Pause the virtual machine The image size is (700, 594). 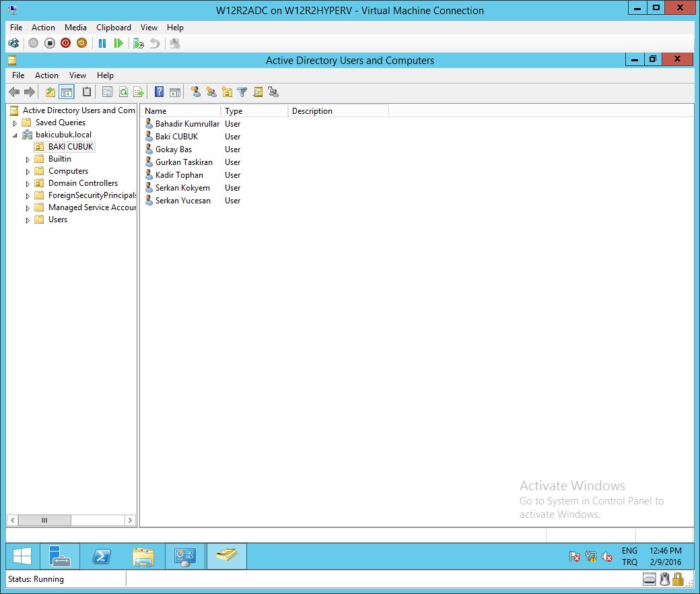[x=102, y=43]
